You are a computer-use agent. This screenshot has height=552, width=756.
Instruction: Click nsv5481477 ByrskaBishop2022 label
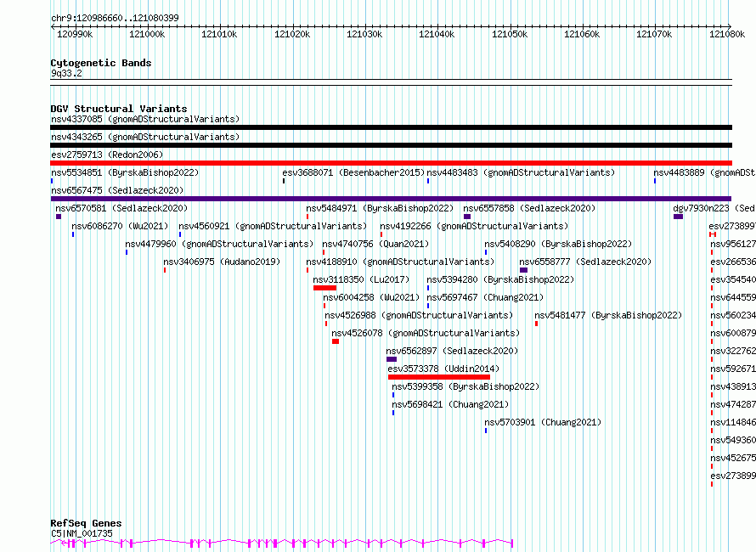point(608,315)
